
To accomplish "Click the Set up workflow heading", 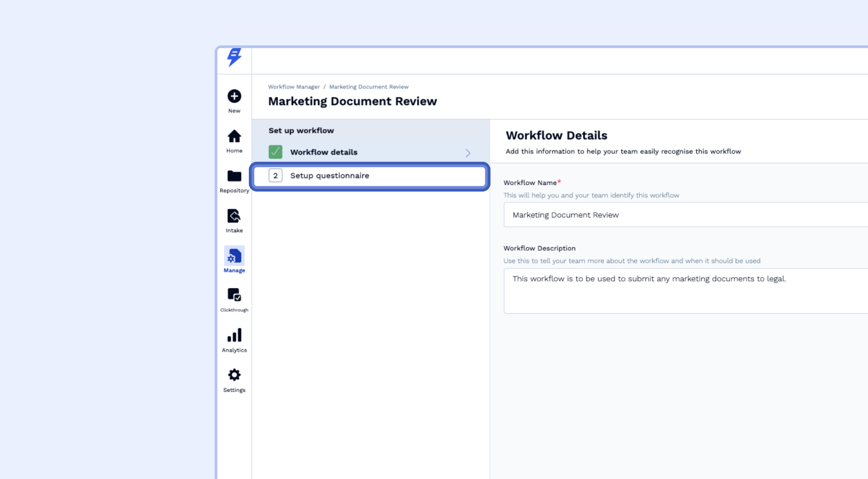I will click(301, 131).
